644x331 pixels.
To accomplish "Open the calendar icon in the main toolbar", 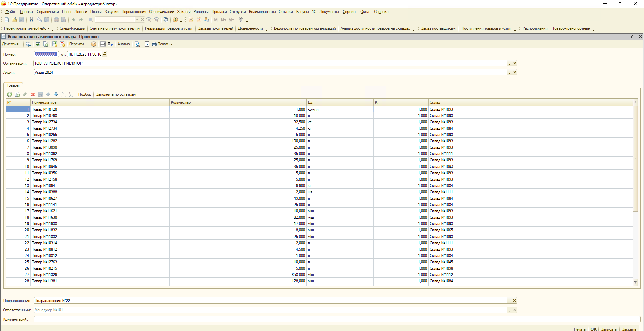I will coord(199,20).
